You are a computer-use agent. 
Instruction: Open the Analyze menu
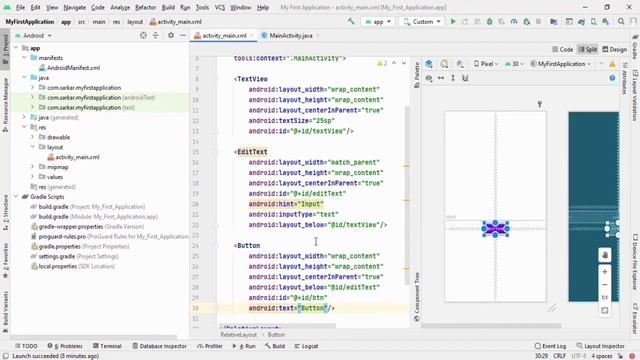click(x=120, y=7)
